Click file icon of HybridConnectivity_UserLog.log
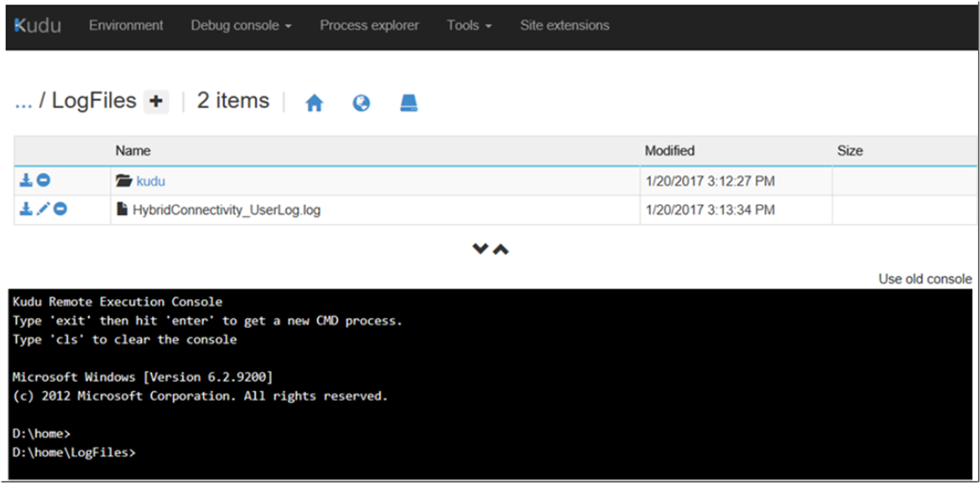The image size is (980, 483). [122, 209]
